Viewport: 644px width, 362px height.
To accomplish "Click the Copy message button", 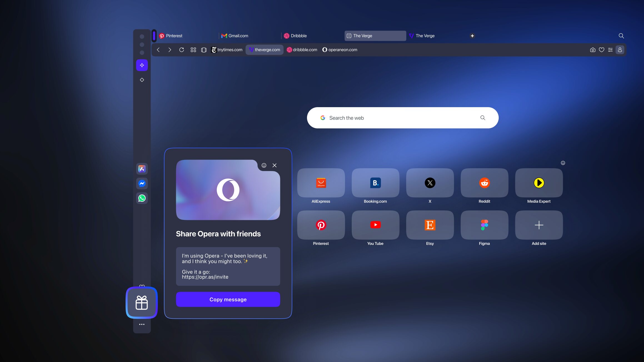I will click(228, 299).
